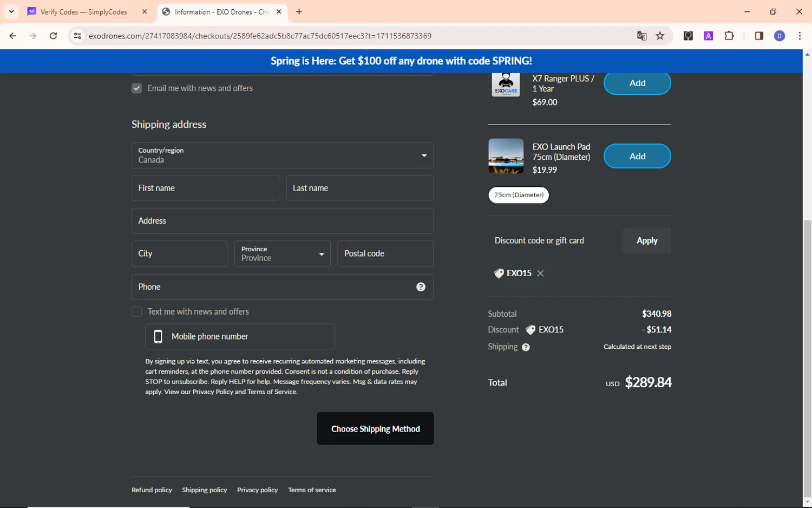Viewport: 812px width, 508px height.
Task: Open Chrome three-dot menu
Action: (x=800, y=36)
